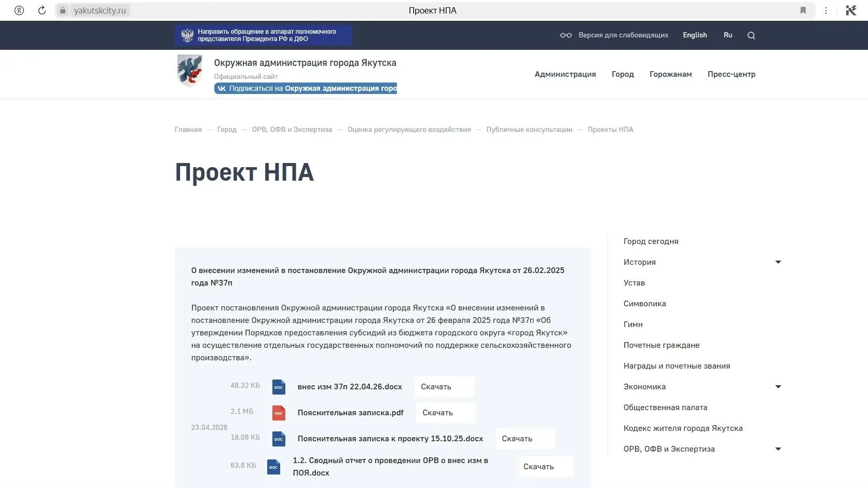868x488 pixels.
Task: Open Оценка регулирующего воздействия breadcrumb
Action: pyautogui.click(x=409, y=130)
